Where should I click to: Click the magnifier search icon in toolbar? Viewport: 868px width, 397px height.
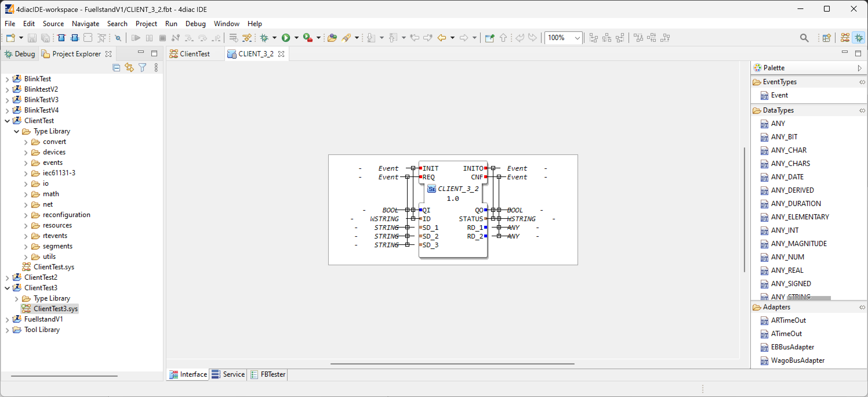pyautogui.click(x=804, y=38)
